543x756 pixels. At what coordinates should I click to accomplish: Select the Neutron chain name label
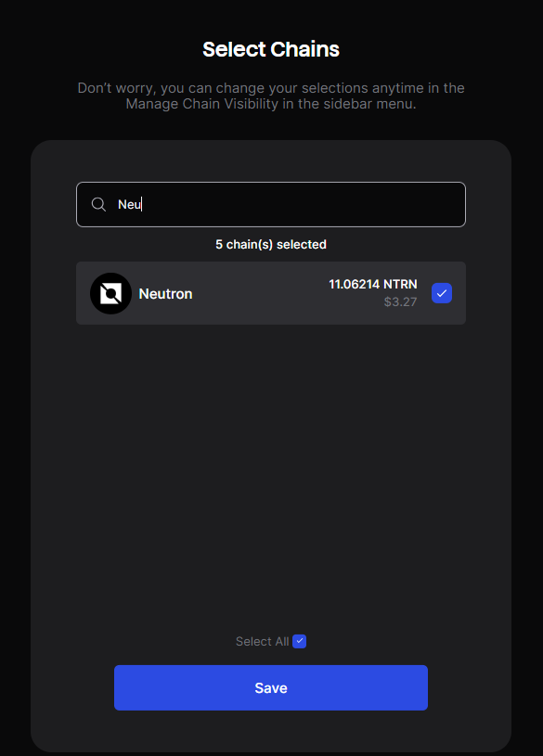[165, 294]
